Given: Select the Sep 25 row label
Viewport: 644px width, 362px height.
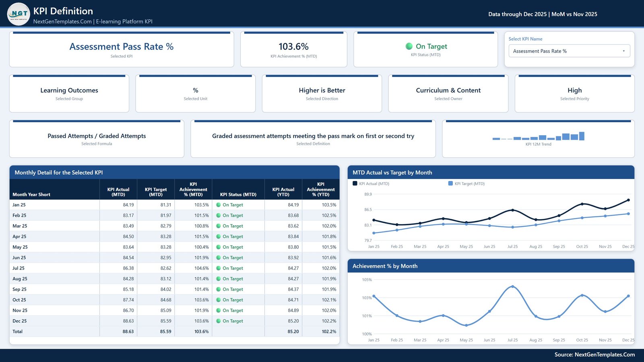Looking at the screenshot, I should [19, 289].
